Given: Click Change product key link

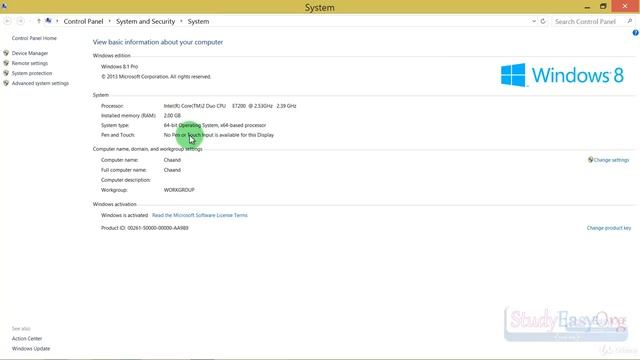Looking at the screenshot, I should point(609,228).
